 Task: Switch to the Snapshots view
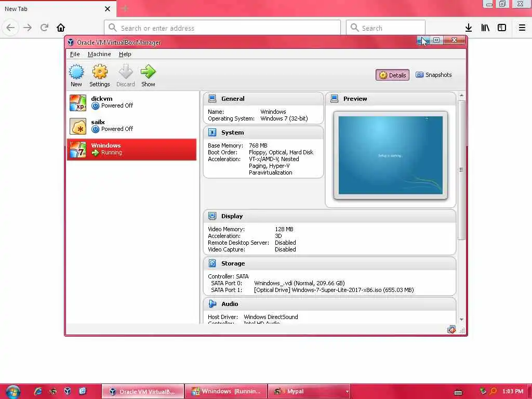(x=434, y=75)
